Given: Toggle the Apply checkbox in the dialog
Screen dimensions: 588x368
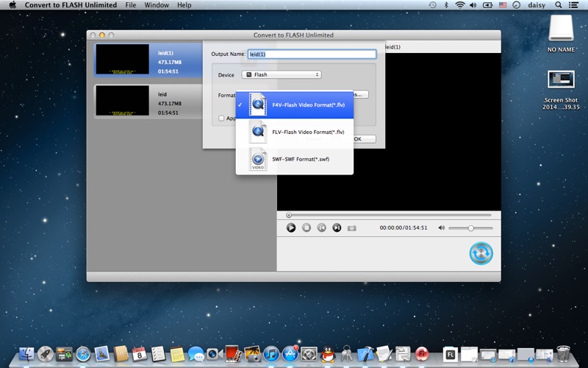Looking at the screenshot, I should click(x=221, y=118).
